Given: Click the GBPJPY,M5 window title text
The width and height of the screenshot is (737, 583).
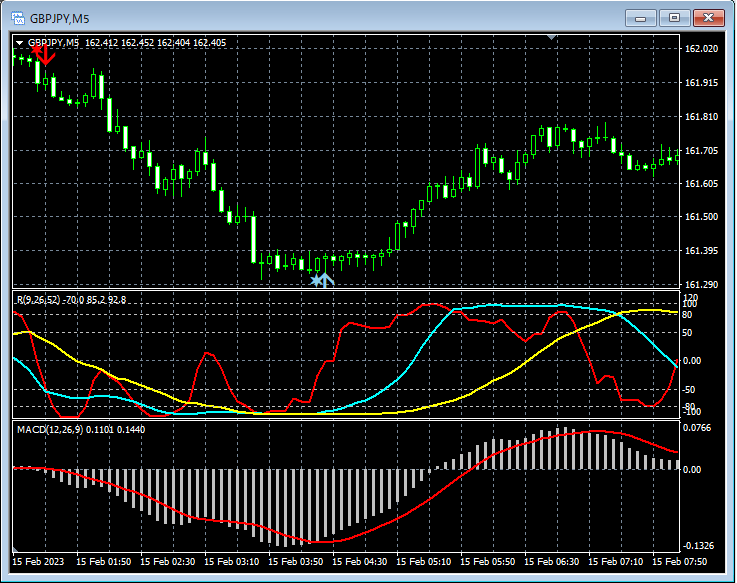Looking at the screenshot, I should pyautogui.click(x=58, y=18).
